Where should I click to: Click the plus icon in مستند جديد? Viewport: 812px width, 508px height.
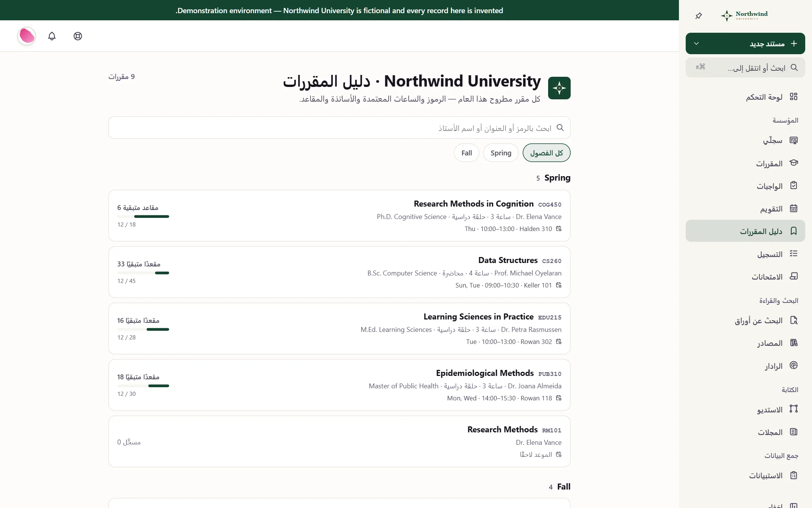click(x=794, y=44)
